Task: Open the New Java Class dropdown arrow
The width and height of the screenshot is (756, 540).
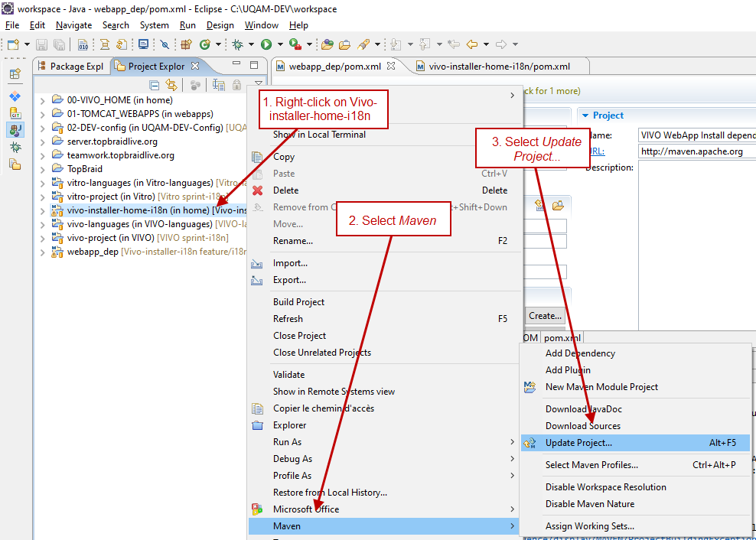Action: pos(218,44)
